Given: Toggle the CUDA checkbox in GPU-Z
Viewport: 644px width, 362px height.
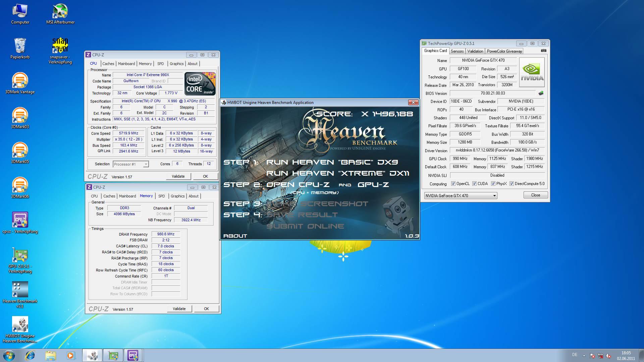Looking at the screenshot, I should click(x=474, y=184).
